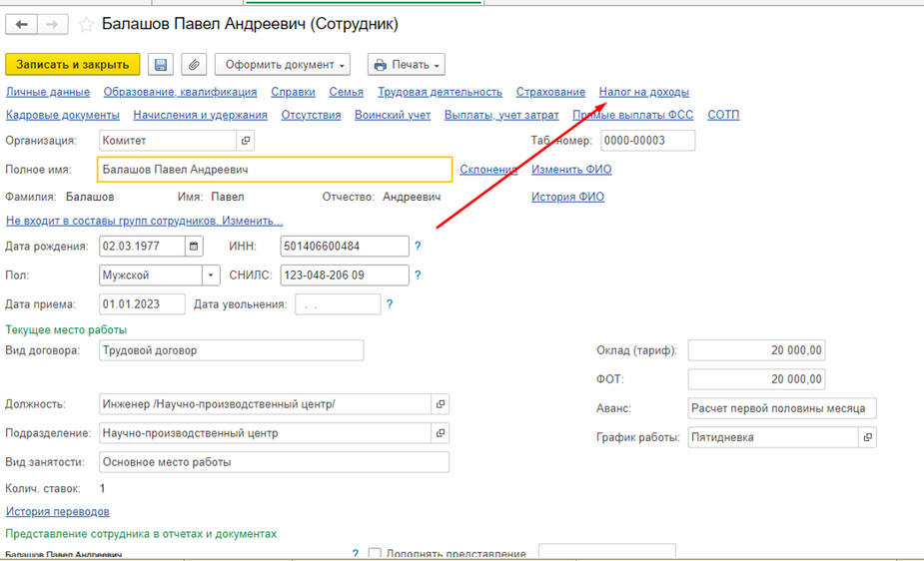Click the Изменить ФИО link
The height and width of the screenshot is (561, 924).
pos(571,170)
